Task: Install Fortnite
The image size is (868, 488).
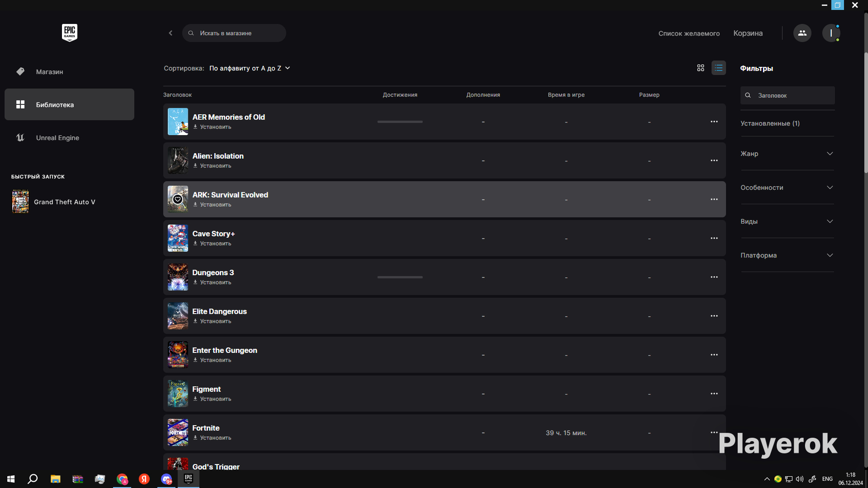Action: pos(212,438)
